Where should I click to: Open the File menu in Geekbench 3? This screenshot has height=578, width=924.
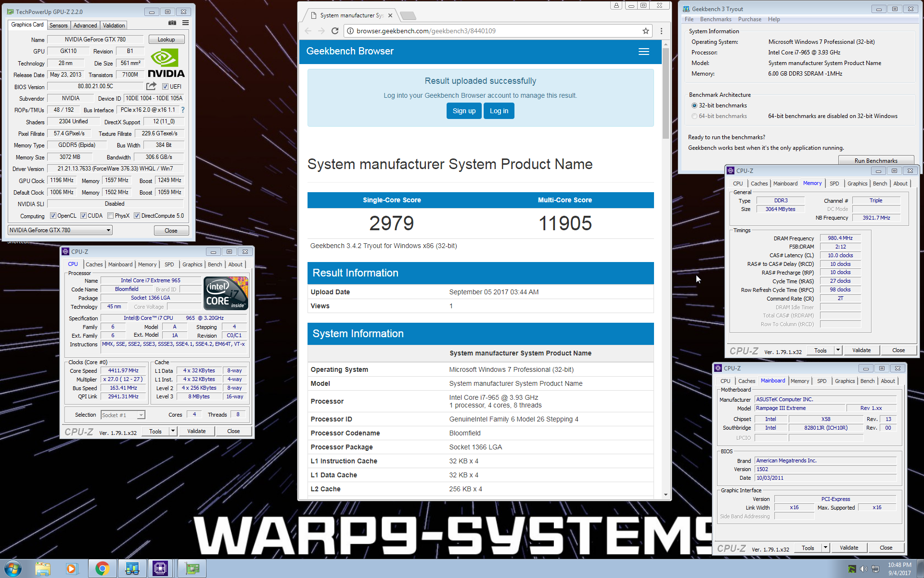coord(689,19)
